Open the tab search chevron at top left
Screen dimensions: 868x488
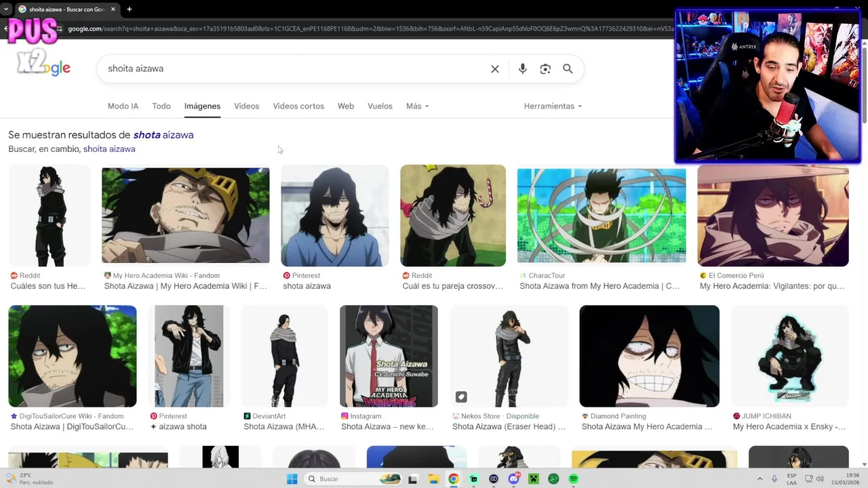click(5, 9)
